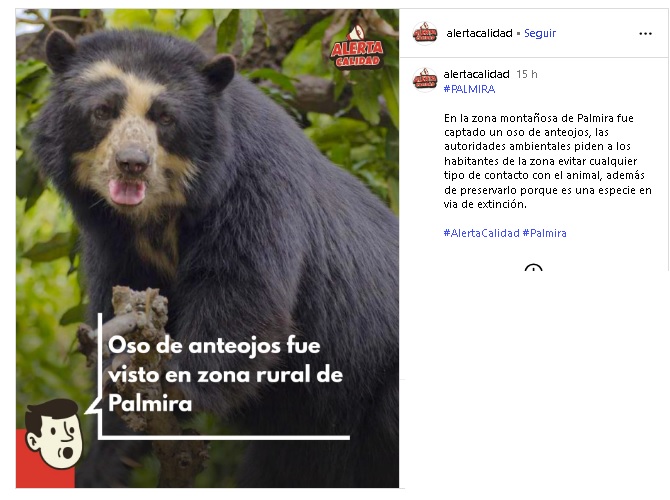The image size is (670, 500).
Task: Click the white speech-bubble line under headline
Action: pyautogui.click(x=224, y=437)
